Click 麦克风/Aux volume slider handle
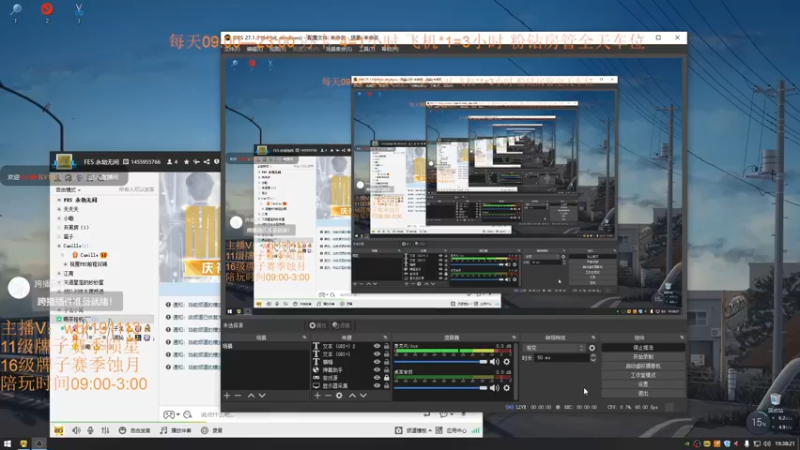Viewport: 800px width, 450px height. 483,362
